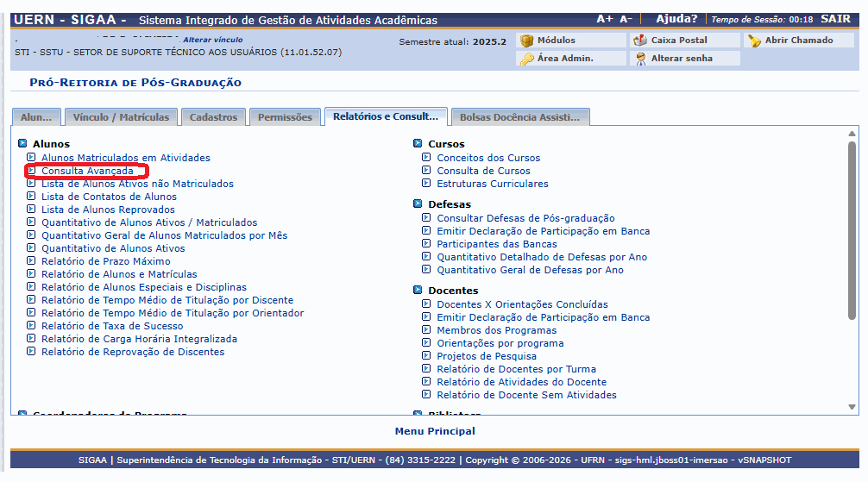868x482 pixels.
Task: Open the Bolsas Docência Assistida tab
Action: pyautogui.click(x=520, y=117)
